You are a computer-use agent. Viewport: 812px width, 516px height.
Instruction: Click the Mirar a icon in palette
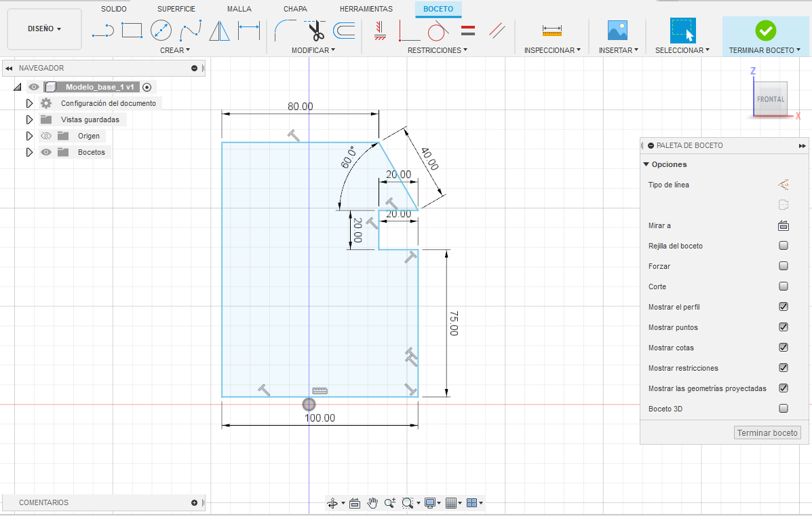click(x=784, y=225)
